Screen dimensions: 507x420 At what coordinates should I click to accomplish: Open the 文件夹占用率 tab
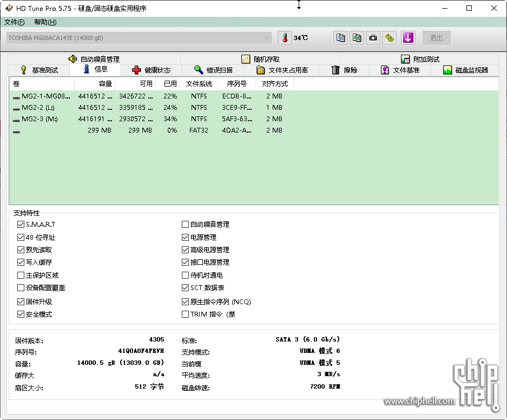282,70
